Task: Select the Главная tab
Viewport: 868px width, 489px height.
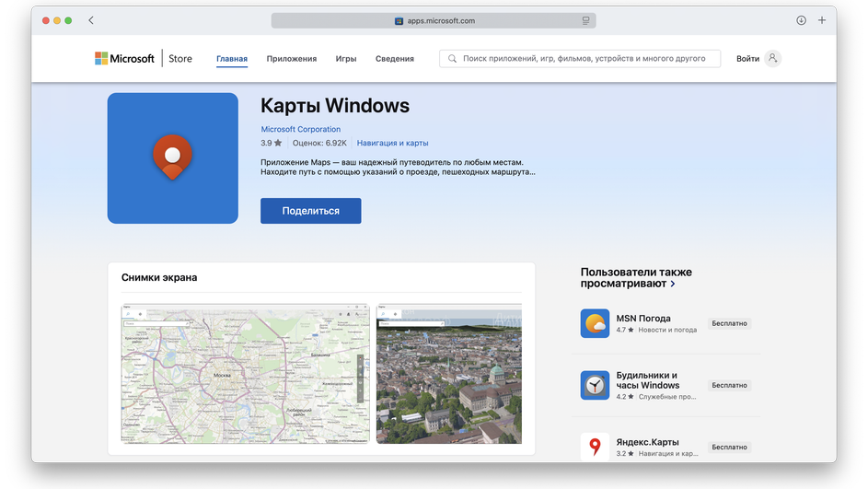Action: pos(232,58)
